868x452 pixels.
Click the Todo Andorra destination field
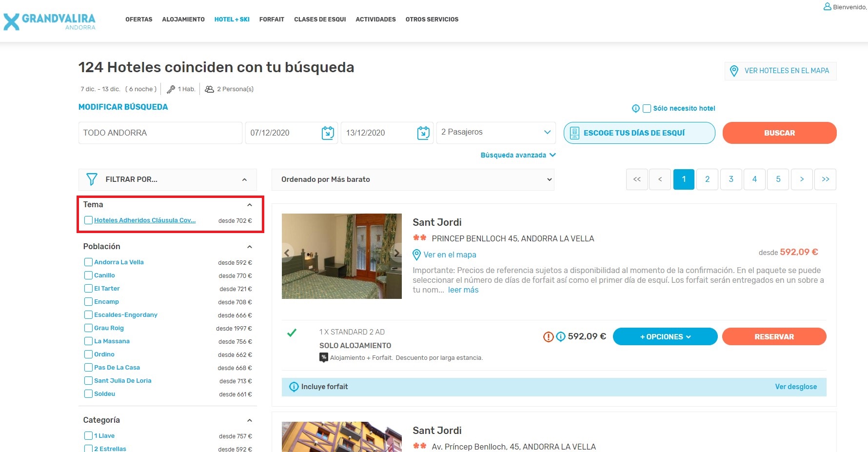coord(160,133)
